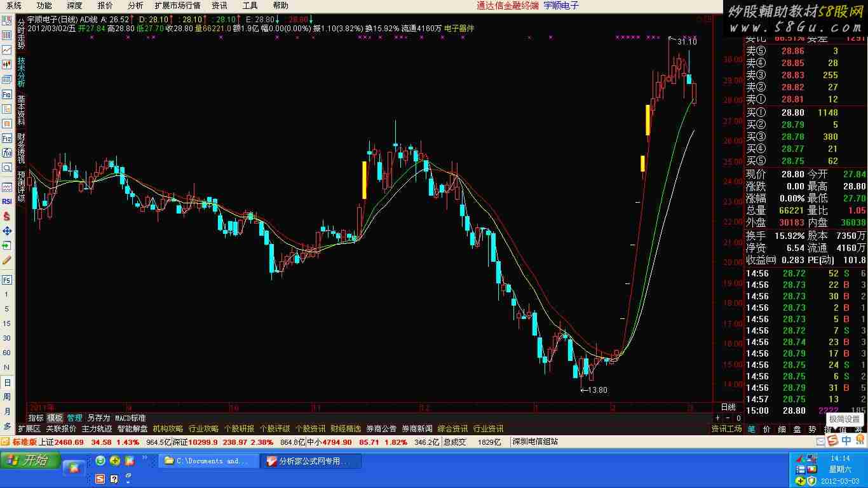Image resolution: width=868 pixels, height=488 pixels.
Task: Click the pencil drawing tool icon
Action: coord(7,260)
